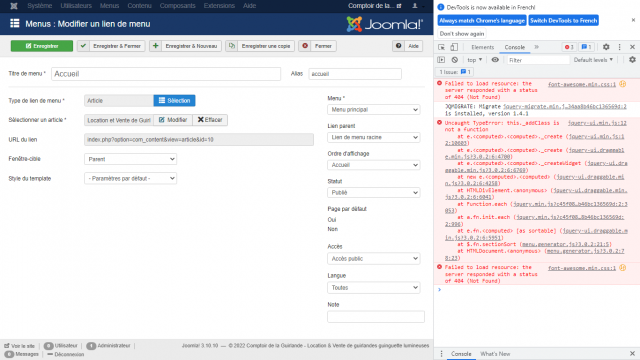Click the Note input field

376,317
